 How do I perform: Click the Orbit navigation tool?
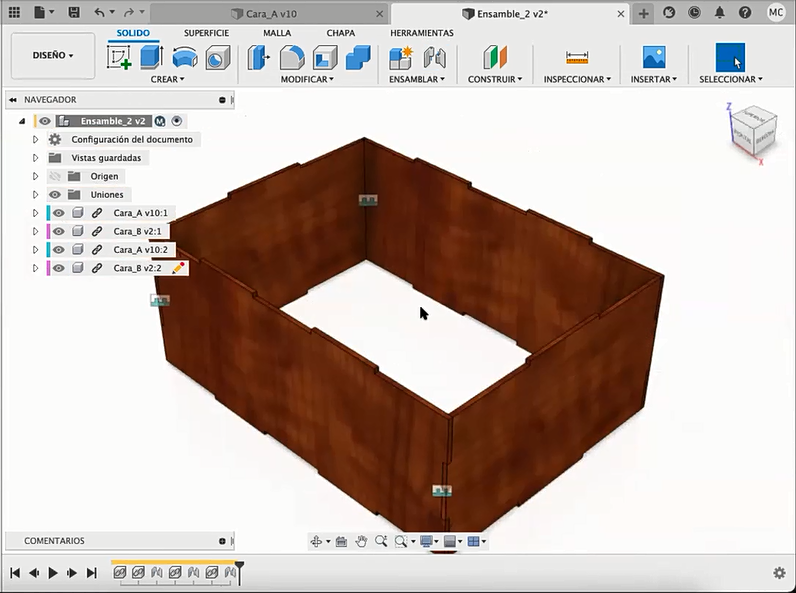[x=316, y=541]
